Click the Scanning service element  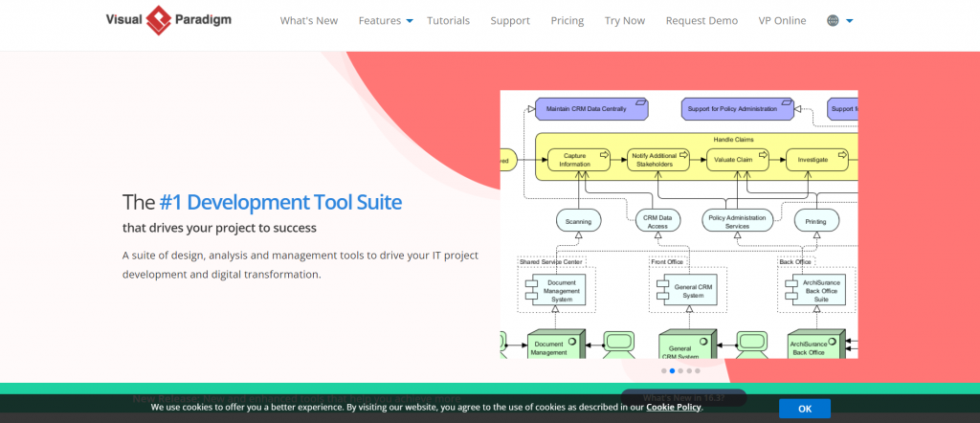pos(579,221)
